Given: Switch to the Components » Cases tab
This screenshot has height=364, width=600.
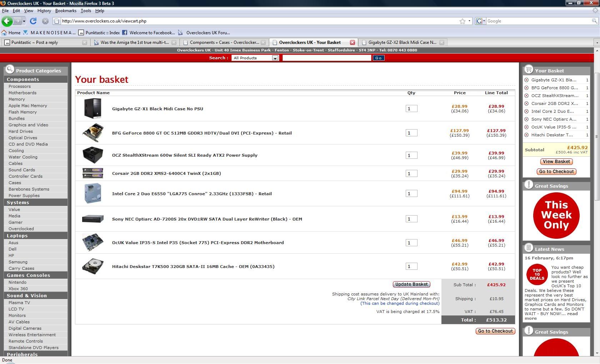Looking at the screenshot, I should coord(224,42).
